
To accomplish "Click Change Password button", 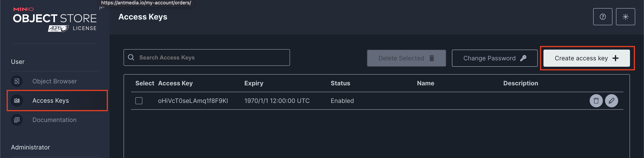I will [495, 58].
